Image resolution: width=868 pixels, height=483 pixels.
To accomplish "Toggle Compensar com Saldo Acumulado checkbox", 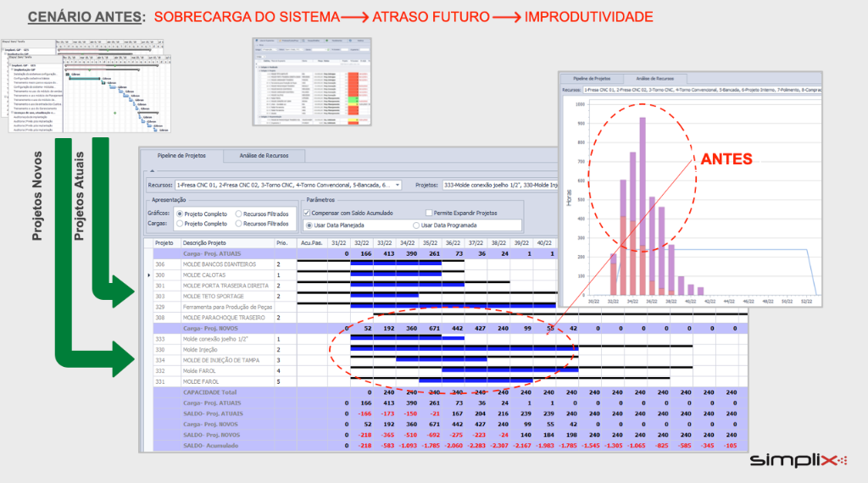I will [x=307, y=213].
